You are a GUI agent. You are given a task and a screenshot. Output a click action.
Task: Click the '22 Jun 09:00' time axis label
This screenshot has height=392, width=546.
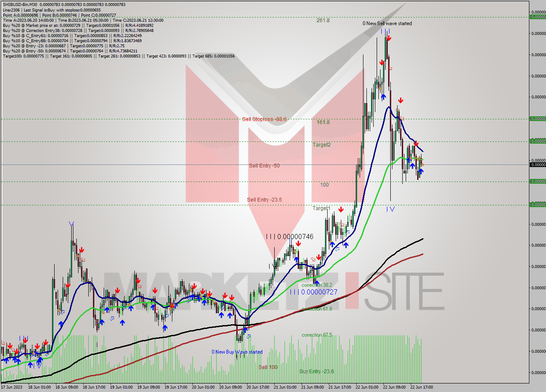395,387
